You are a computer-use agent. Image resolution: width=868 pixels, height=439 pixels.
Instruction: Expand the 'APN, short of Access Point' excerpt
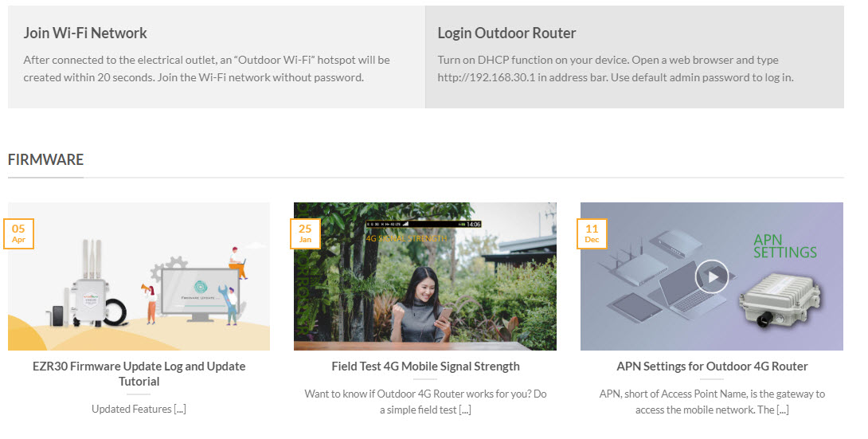click(712, 402)
